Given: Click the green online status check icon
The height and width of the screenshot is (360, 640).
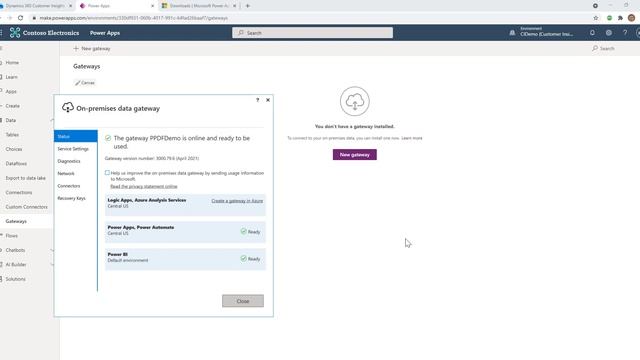Looking at the screenshot, I should 108,138.
